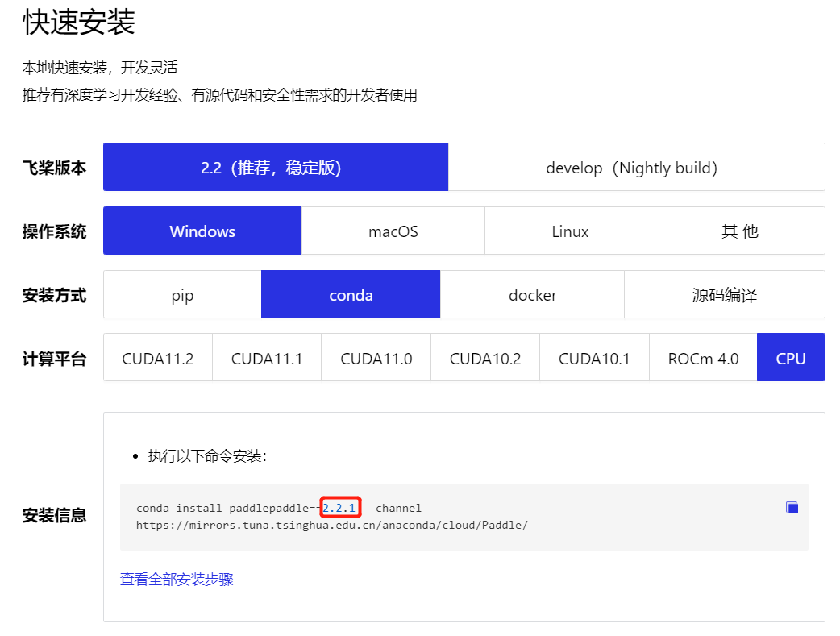Select docker installation method
Screen dimensions: 840x636
click(532, 294)
